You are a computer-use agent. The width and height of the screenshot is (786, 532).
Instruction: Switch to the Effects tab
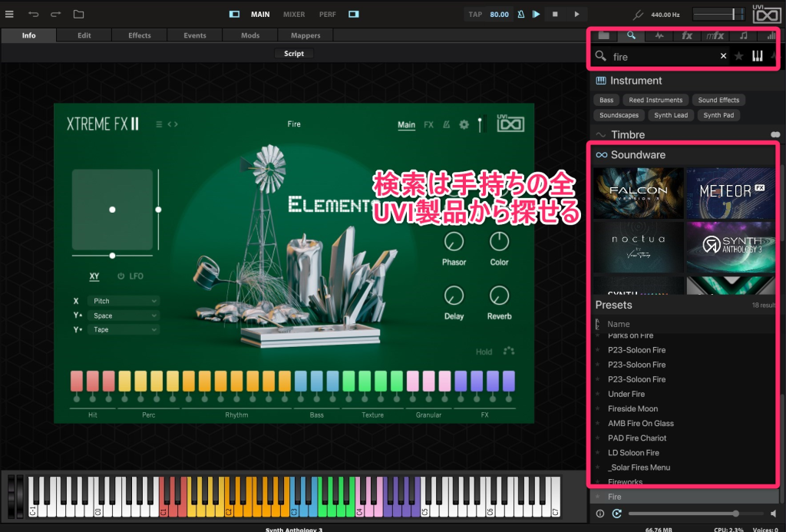(x=139, y=35)
